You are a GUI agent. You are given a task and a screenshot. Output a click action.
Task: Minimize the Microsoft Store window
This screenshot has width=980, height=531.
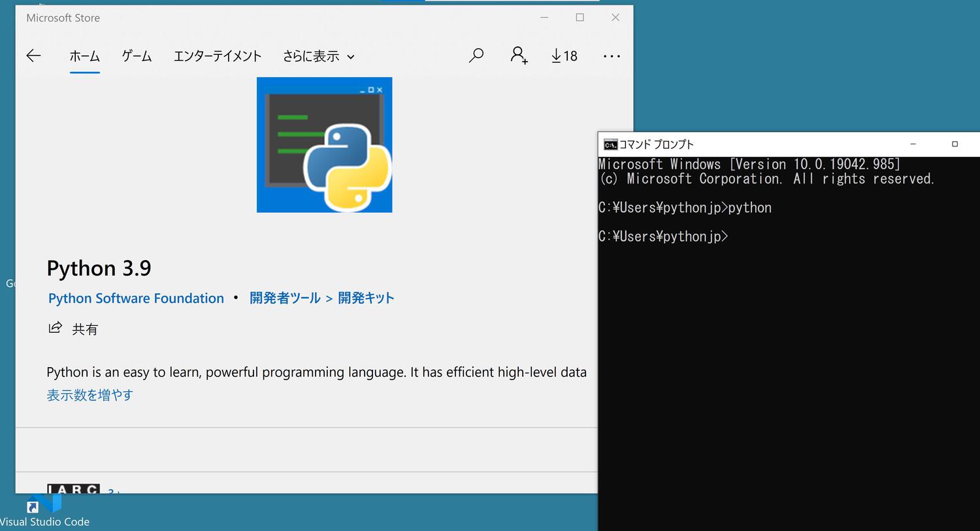(x=544, y=18)
